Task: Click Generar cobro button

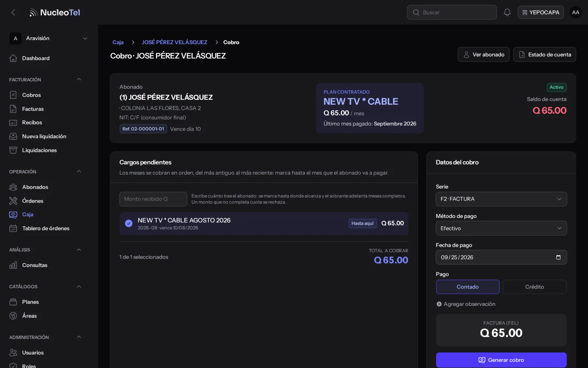Action: click(x=501, y=360)
